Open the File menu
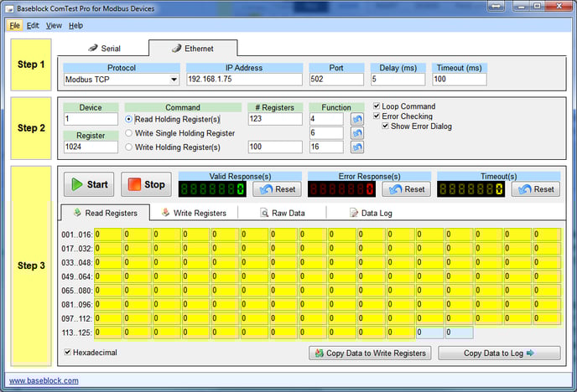The width and height of the screenshot is (577, 392). pyautogui.click(x=15, y=25)
